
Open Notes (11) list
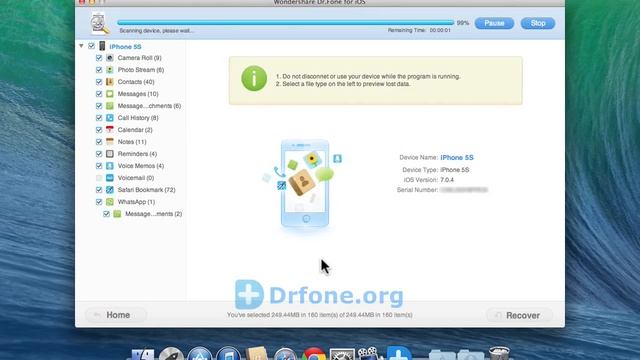coord(132,142)
